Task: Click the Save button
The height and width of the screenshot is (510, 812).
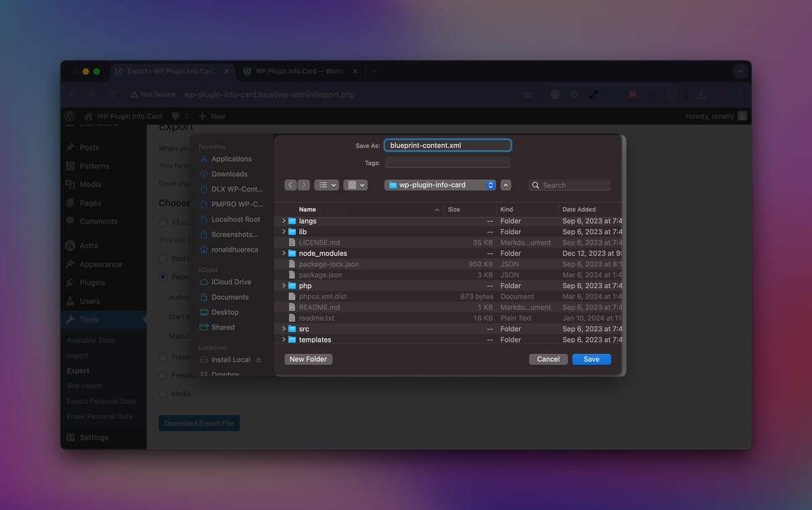Action: pyautogui.click(x=591, y=359)
